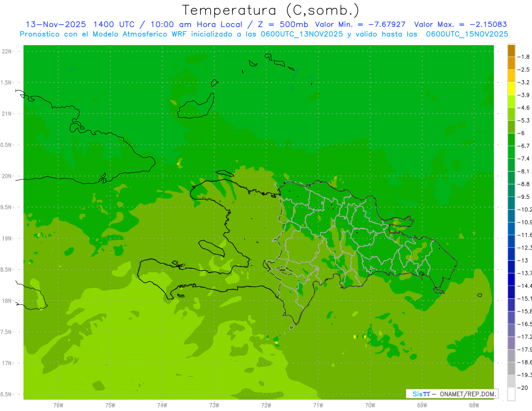
Task: Click the "18N" latitude label
Action: (8, 301)
